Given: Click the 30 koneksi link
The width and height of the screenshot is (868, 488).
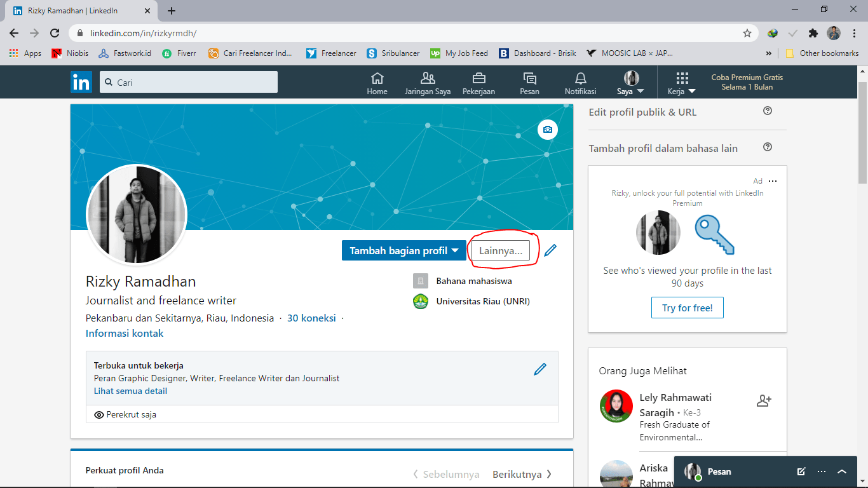Looking at the screenshot, I should tap(311, 318).
